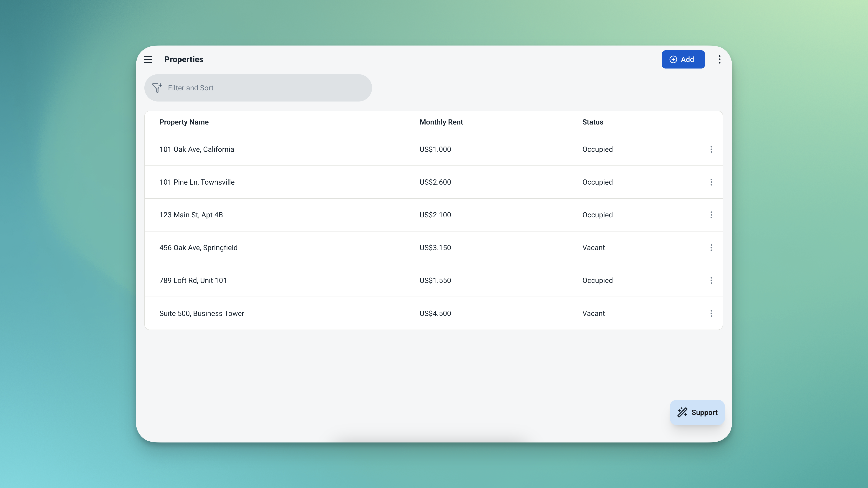The height and width of the screenshot is (488, 868).
Task: Open page-level more options menu
Action: pyautogui.click(x=719, y=59)
